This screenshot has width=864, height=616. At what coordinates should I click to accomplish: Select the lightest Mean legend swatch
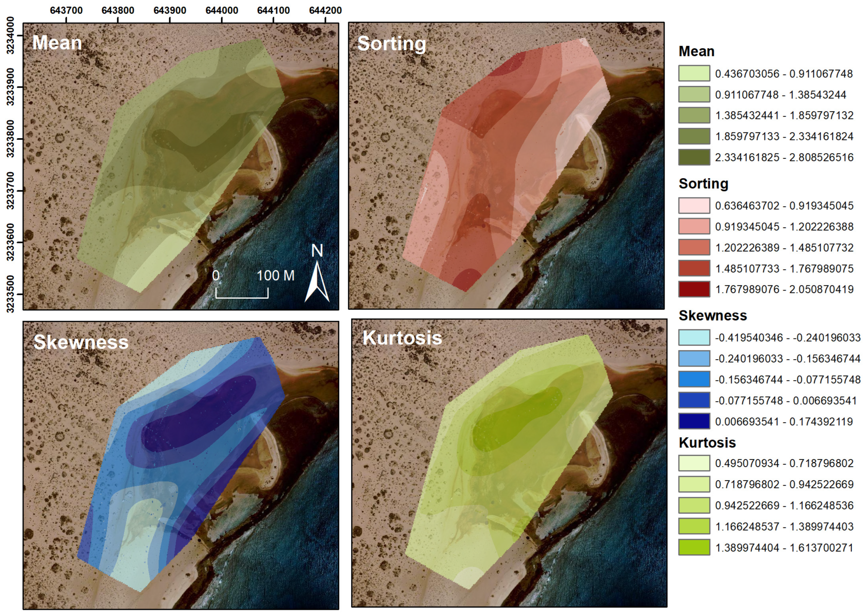pos(694,73)
